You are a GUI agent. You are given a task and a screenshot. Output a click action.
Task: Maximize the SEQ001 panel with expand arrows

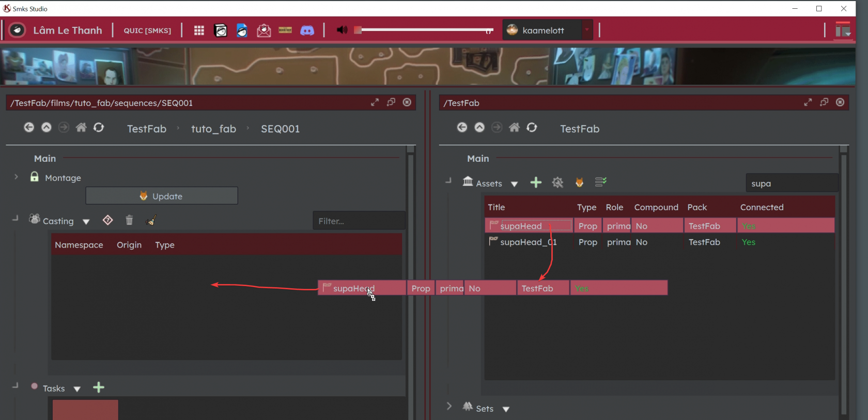pyautogui.click(x=375, y=102)
